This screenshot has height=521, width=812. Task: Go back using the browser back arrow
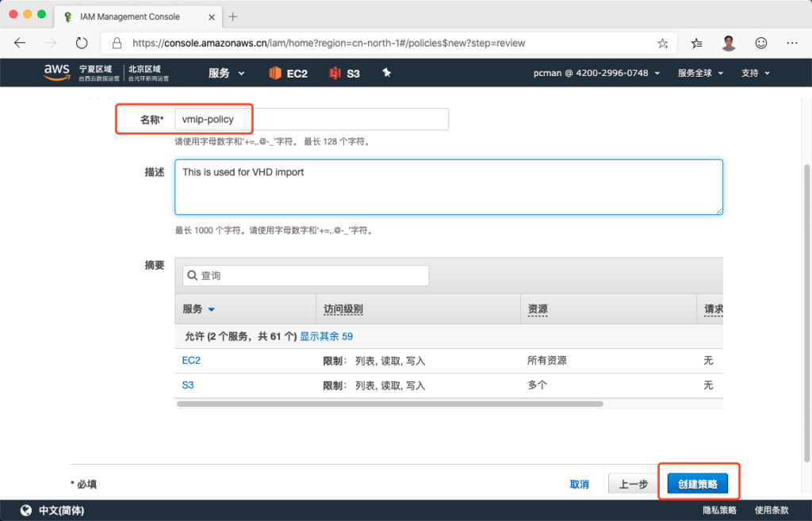click(20, 43)
